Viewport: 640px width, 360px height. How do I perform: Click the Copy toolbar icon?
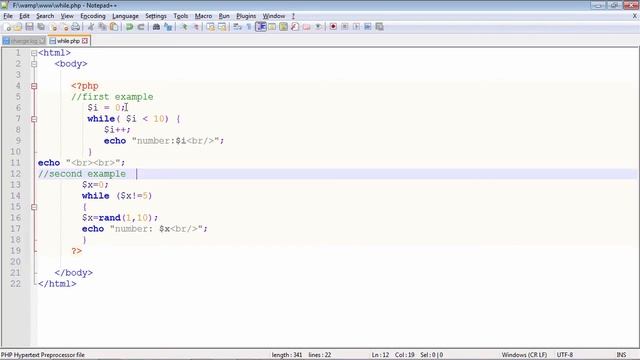[x=102, y=27]
